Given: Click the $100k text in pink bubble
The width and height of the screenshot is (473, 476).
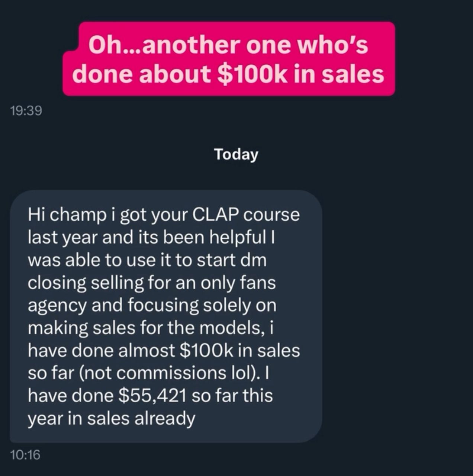Looking at the screenshot, I should click(x=252, y=74).
